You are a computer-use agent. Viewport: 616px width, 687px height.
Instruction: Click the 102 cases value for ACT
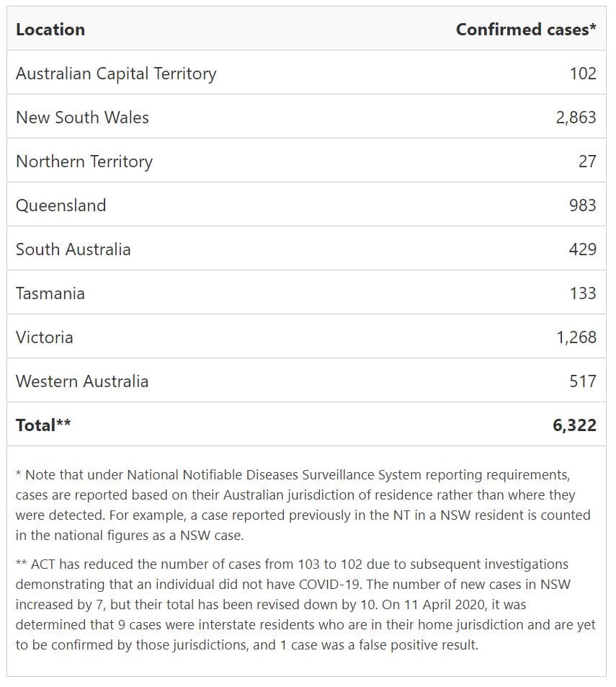582,74
